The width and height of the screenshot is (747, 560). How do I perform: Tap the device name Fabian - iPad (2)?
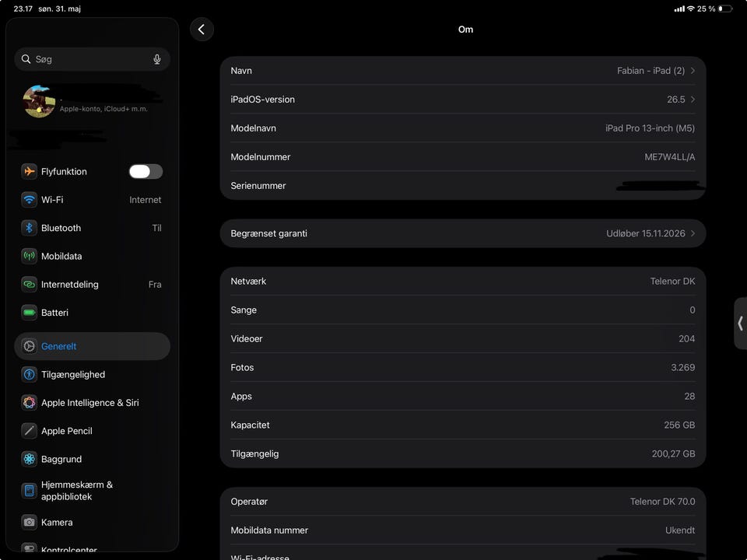pyautogui.click(x=651, y=71)
